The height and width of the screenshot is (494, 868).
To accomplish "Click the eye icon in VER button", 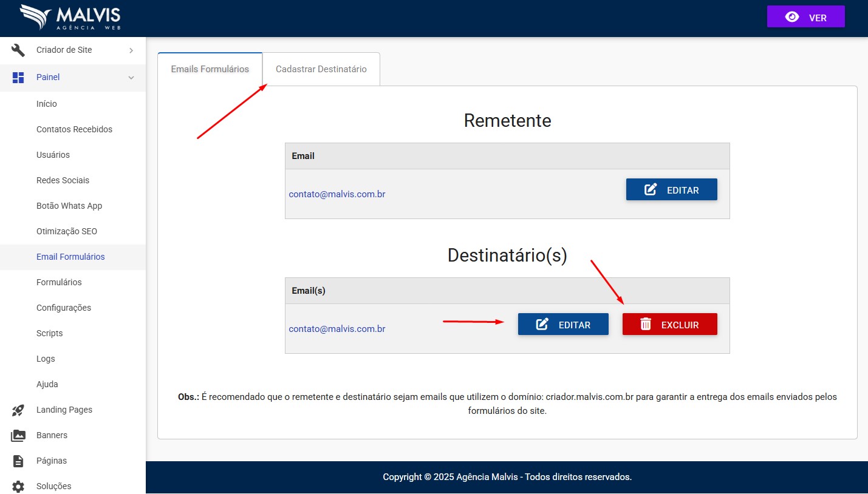I will (792, 17).
